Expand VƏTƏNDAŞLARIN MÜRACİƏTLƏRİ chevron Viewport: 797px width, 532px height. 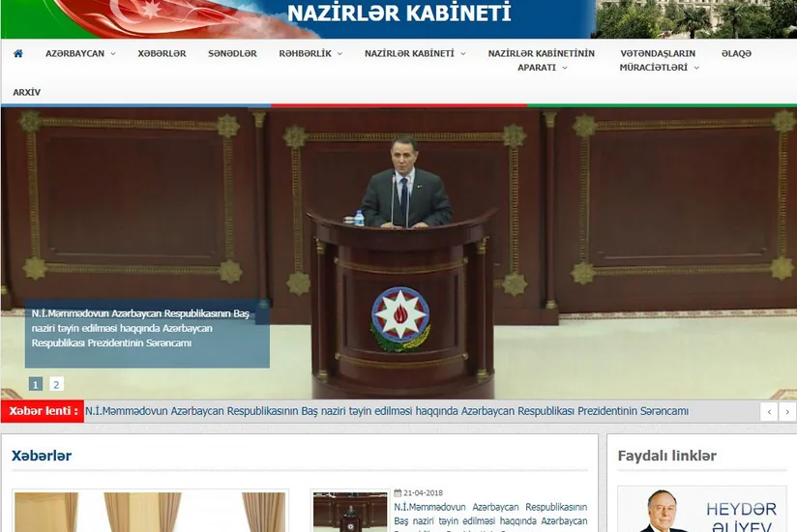696,68
